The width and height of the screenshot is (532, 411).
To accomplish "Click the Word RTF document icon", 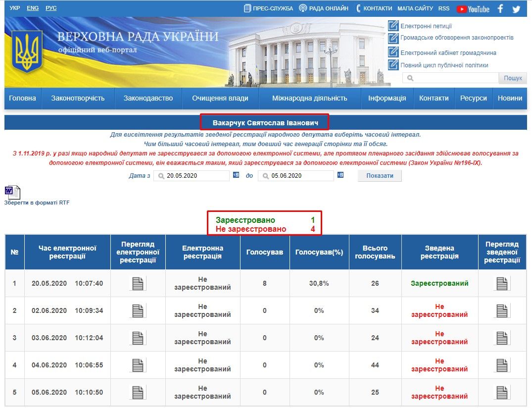I will coord(12,192).
